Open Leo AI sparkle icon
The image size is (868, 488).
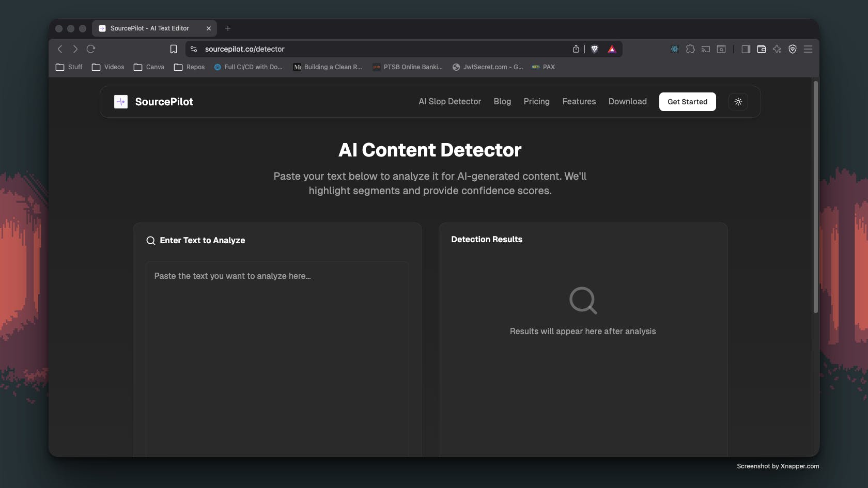pos(777,49)
